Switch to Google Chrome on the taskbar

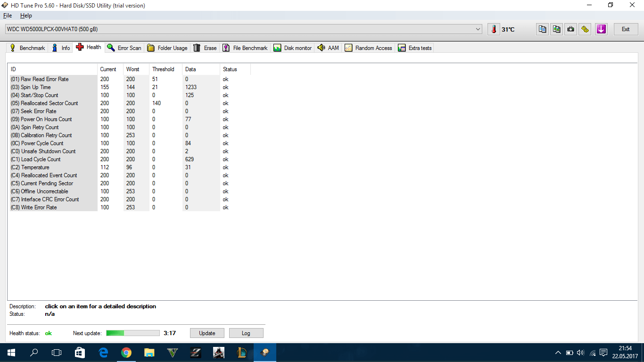[126, 353]
